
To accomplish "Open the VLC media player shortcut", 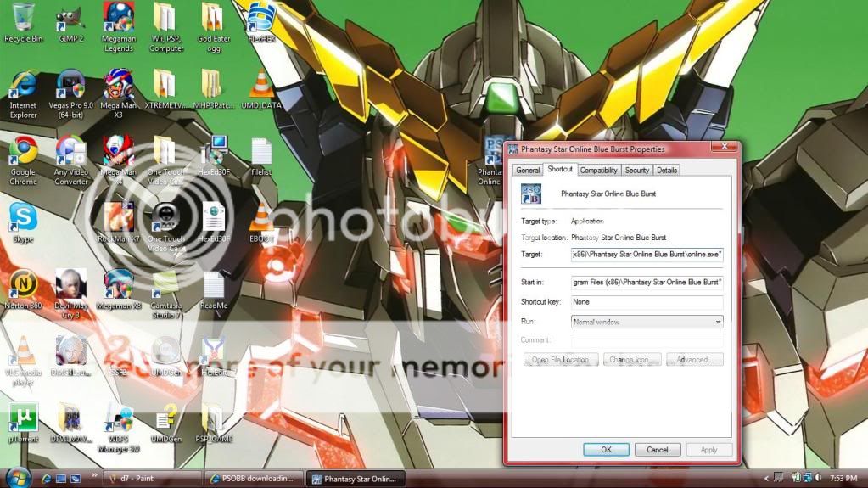I will [23, 351].
